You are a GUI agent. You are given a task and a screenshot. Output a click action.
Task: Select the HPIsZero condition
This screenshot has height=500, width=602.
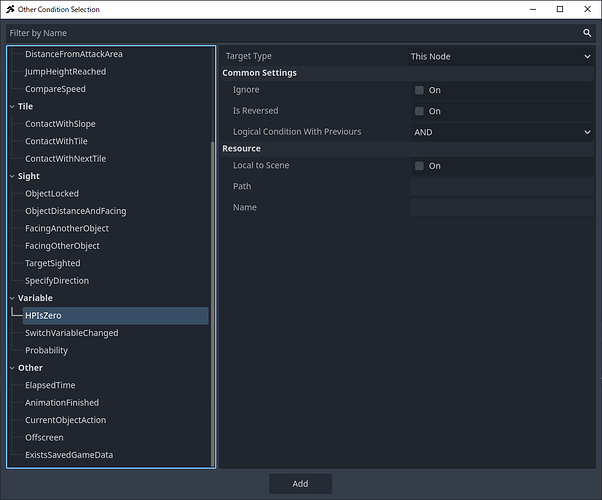click(x=44, y=316)
